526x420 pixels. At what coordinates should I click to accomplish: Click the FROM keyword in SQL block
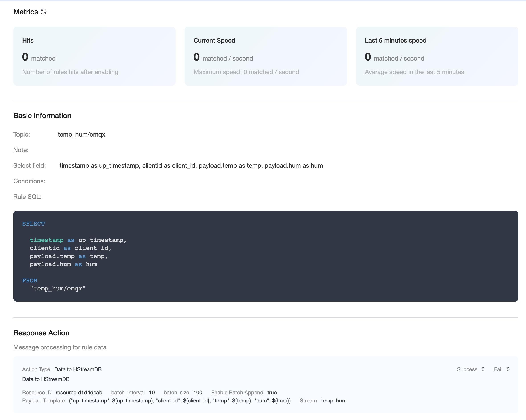point(30,281)
